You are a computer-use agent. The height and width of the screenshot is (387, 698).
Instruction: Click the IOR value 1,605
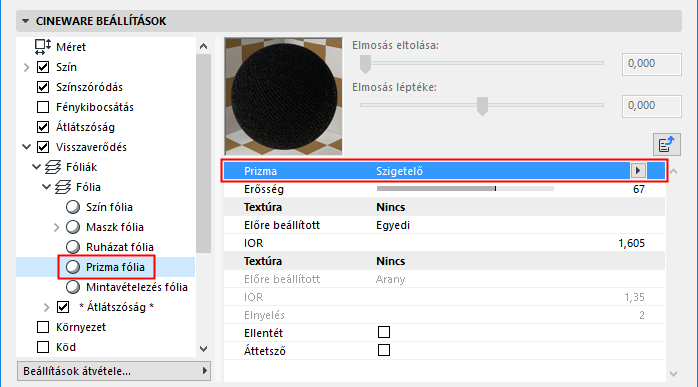pos(631,243)
